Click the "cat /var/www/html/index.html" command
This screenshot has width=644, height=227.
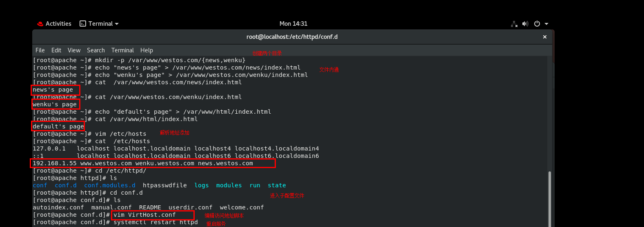(147, 119)
